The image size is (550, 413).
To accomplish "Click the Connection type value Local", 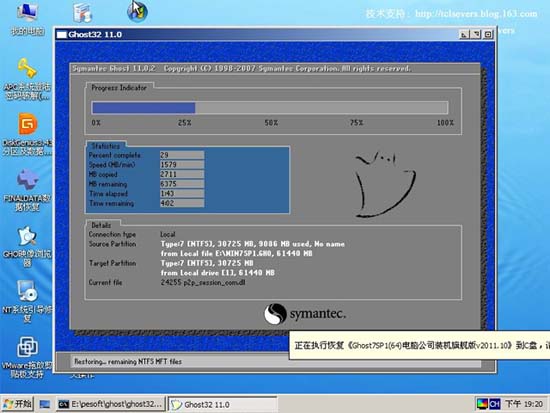I will click(x=168, y=234).
